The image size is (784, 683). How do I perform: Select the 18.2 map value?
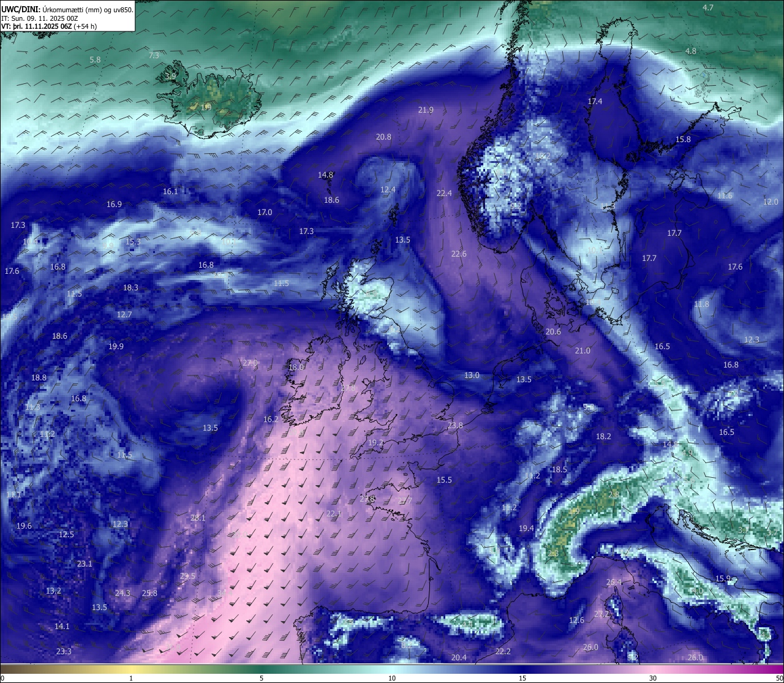[x=603, y=437]
